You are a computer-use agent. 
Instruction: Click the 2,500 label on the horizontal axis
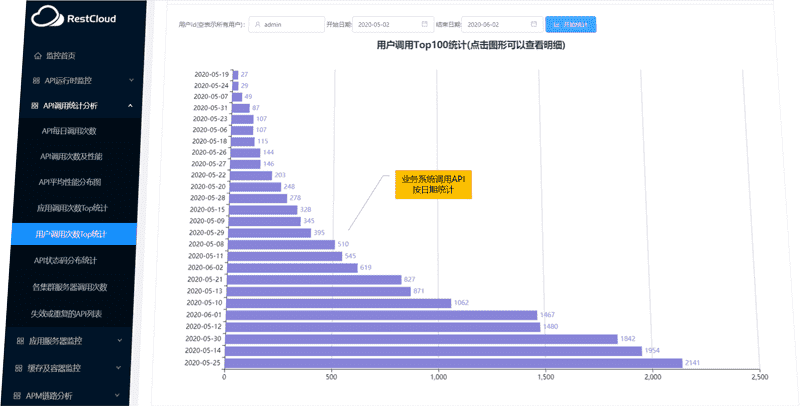(x=760, y=377)
